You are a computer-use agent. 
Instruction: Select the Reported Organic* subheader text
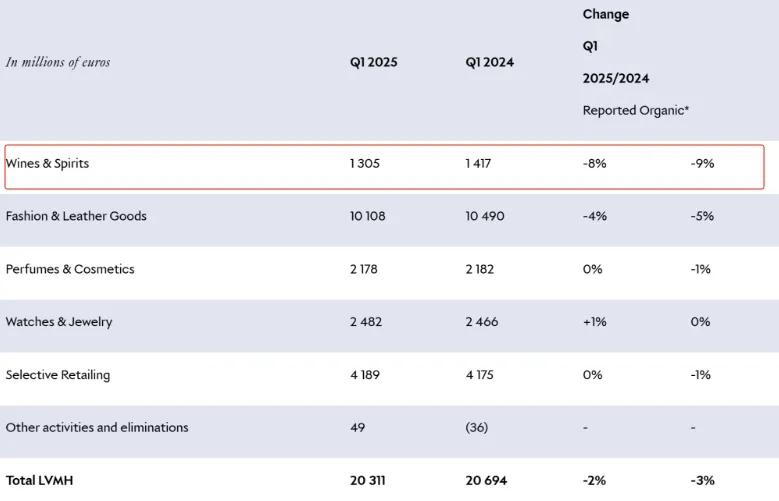click(x=636, y=111)
